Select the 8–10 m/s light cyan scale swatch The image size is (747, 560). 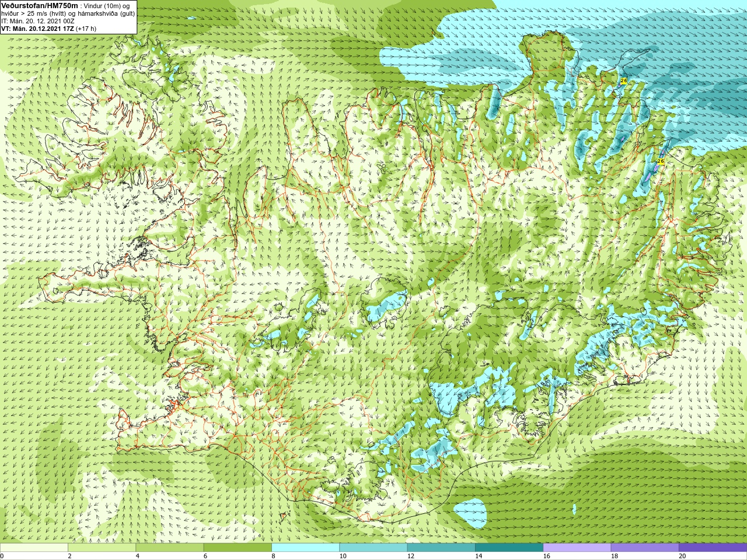click(x=305, y=548)
